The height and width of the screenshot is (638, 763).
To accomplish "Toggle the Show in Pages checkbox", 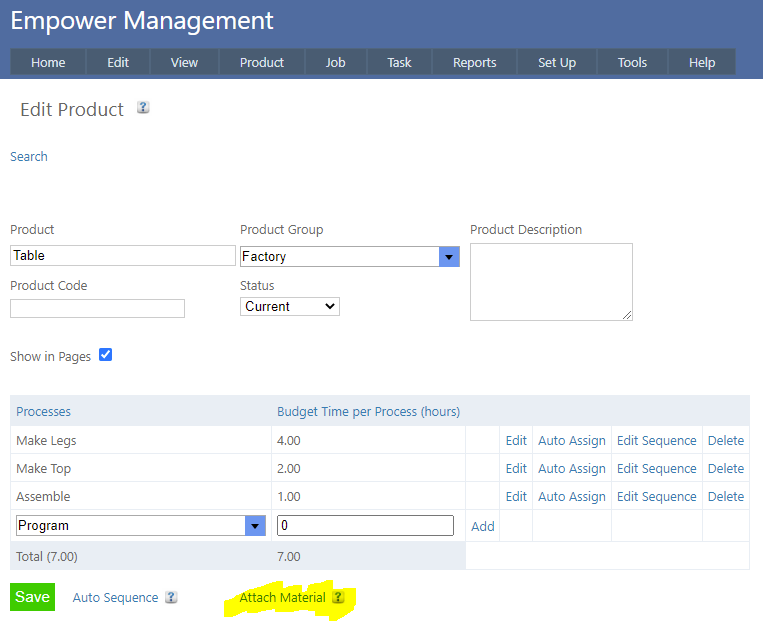I will [x=105, y=355].
